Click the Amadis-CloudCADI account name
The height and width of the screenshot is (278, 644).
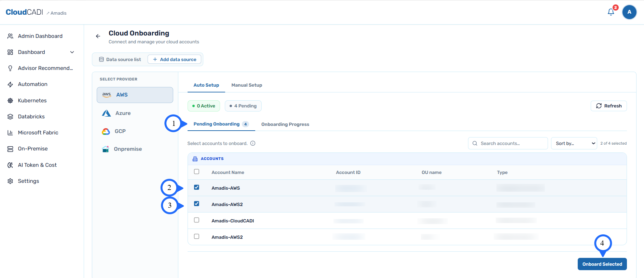coord(233,221)
